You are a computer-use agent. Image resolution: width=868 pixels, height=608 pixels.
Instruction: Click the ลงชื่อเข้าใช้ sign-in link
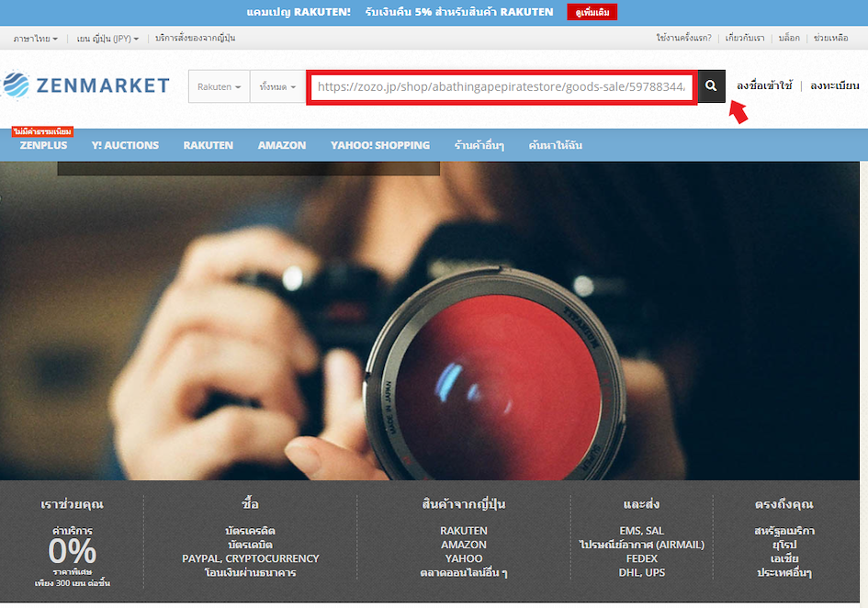[764, 85]
